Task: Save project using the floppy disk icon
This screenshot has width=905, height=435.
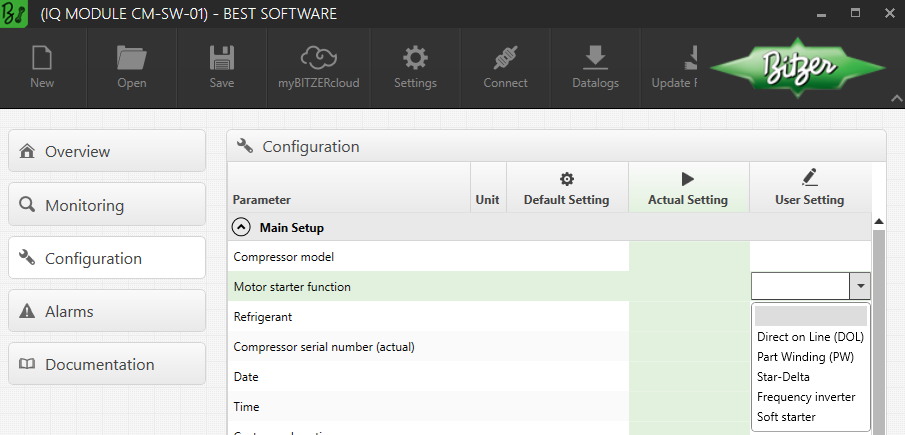Action: pos(222,68)
